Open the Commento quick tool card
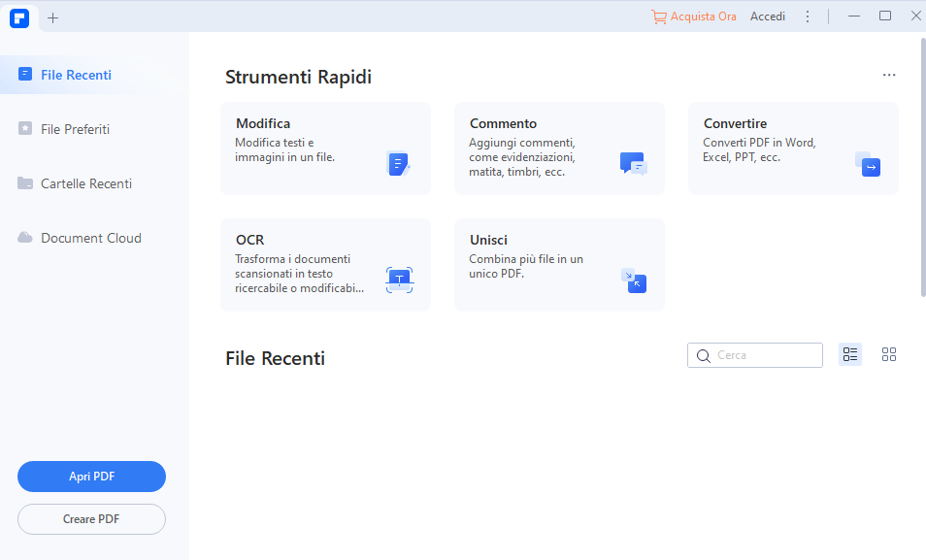The height and width of the screenshot is (560, 926). coord(559,148)
